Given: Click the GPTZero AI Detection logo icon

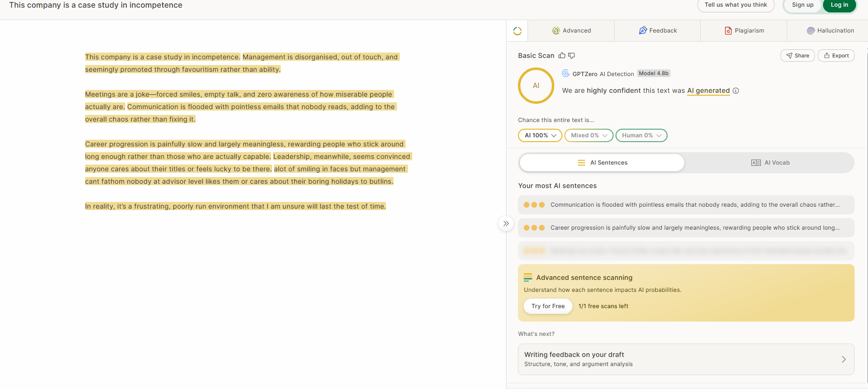Looking at the screenshot, I should coord(566,74).
